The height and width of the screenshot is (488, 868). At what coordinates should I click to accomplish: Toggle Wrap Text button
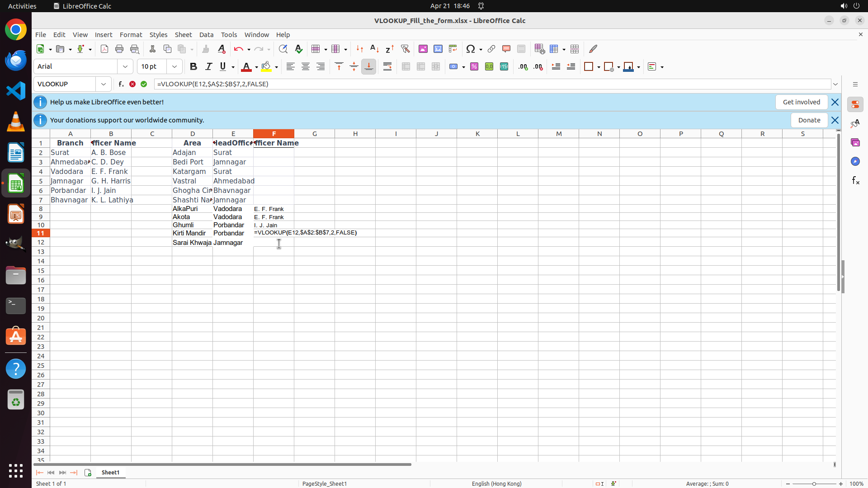click(x=387, y=67)
